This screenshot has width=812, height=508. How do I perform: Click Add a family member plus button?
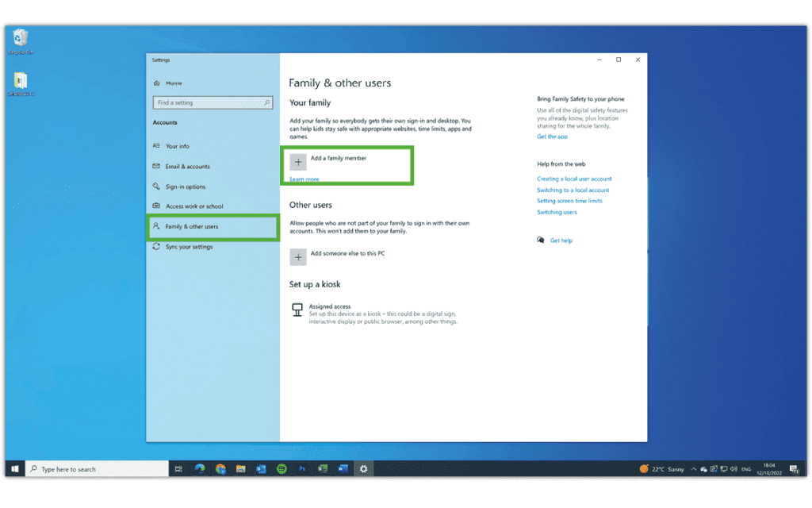298,162
